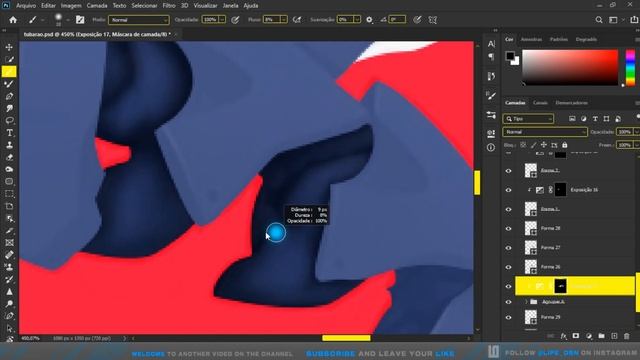Open the Filtro menu

coord(169,6)
